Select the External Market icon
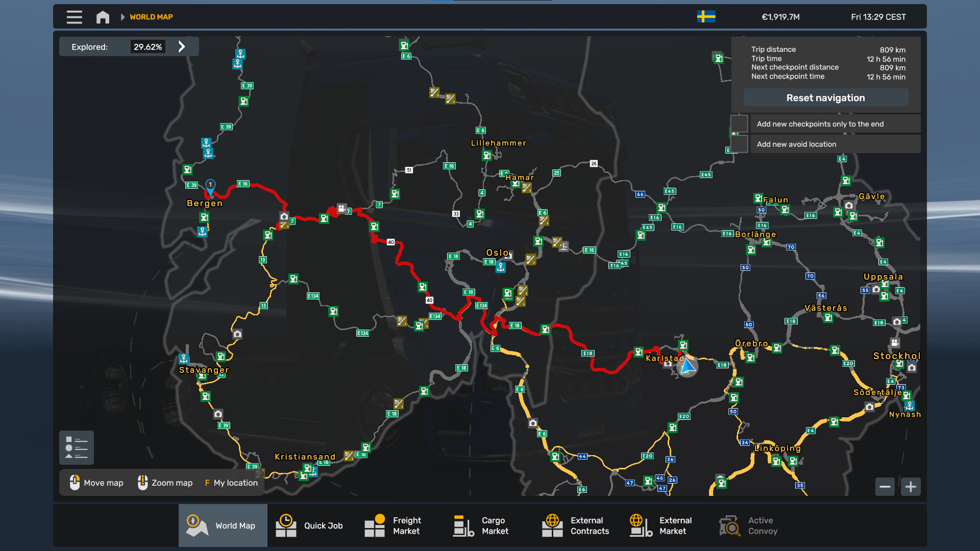 (641, 525)
